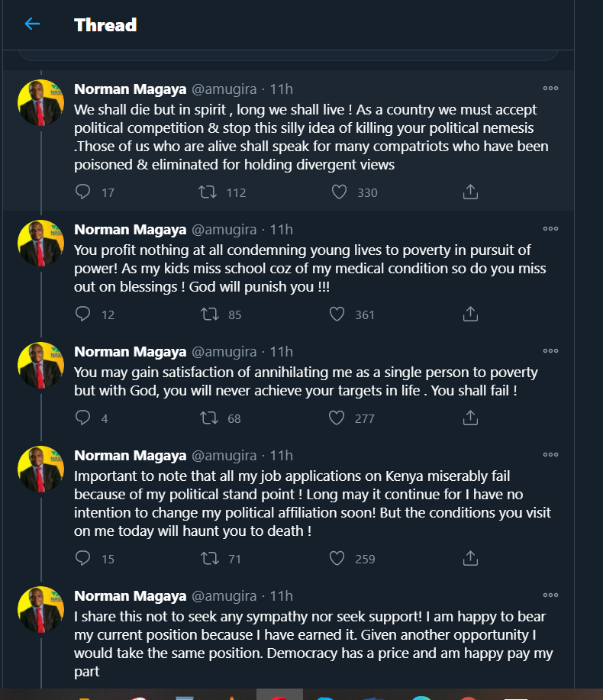Viewport: 603px width, 700px height.
Task: Reply to the 'We shall die but in spirit' tweet
Action: pos(83,192)
